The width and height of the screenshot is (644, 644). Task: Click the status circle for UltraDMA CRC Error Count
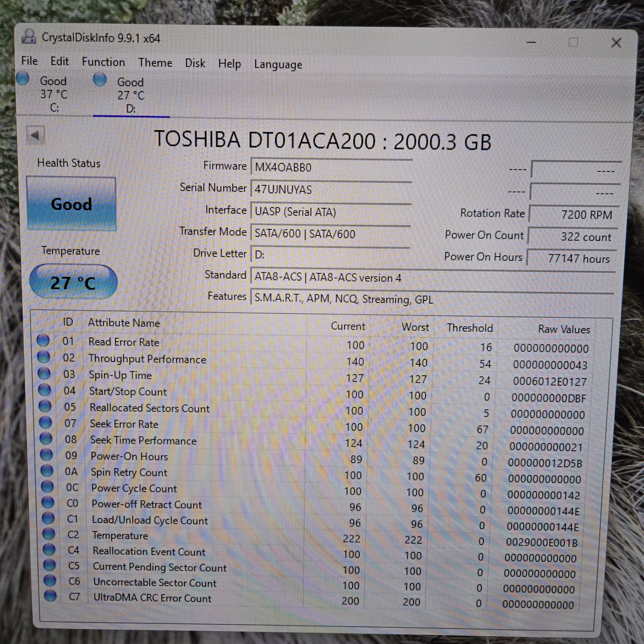(50, 596)
